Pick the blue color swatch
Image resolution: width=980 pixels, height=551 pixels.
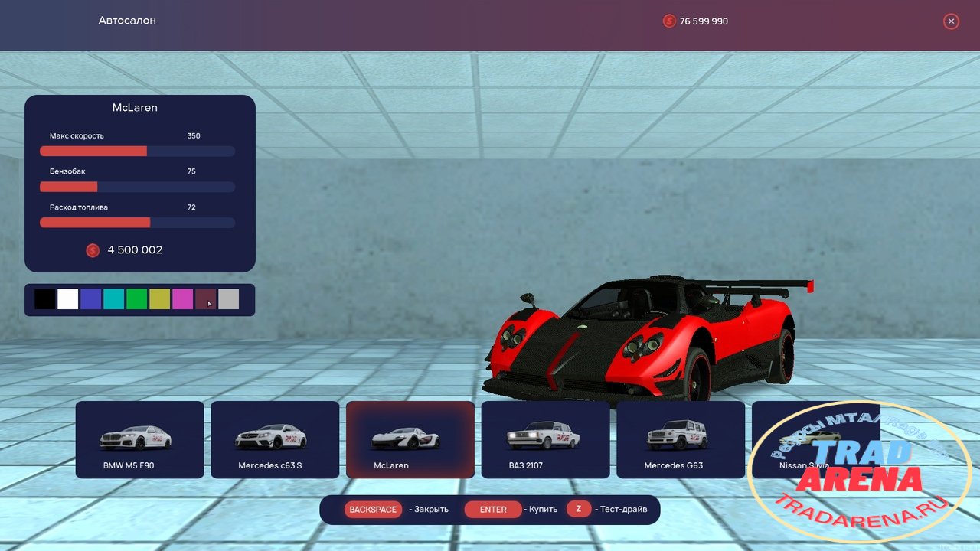point(90,299)
